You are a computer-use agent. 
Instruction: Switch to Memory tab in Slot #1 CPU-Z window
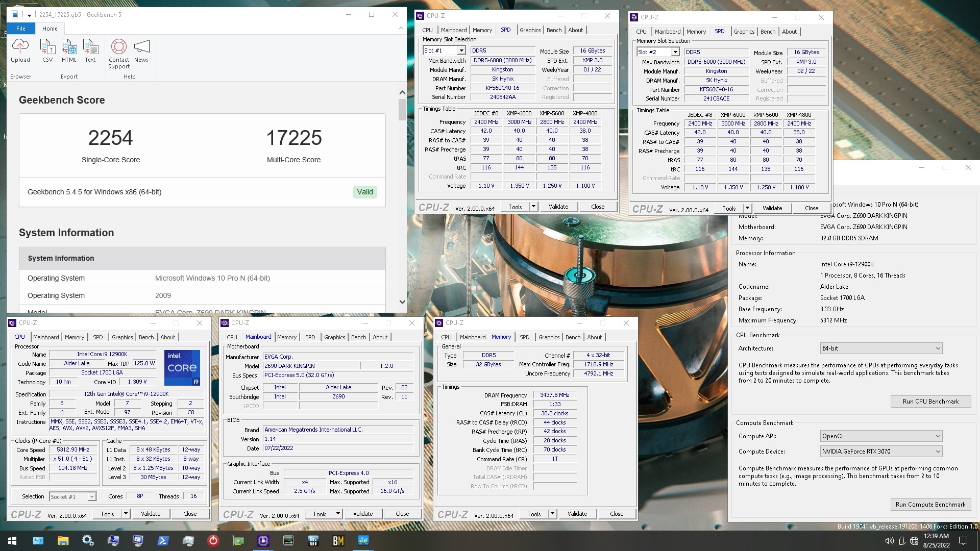(x=482, y=30)
